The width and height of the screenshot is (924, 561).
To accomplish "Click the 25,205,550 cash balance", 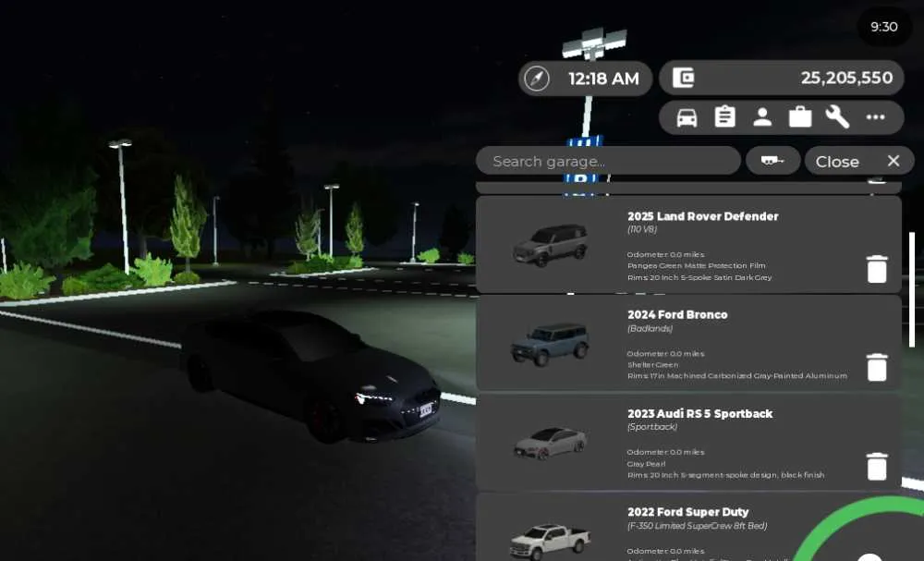I will click(x=846, y=78).
